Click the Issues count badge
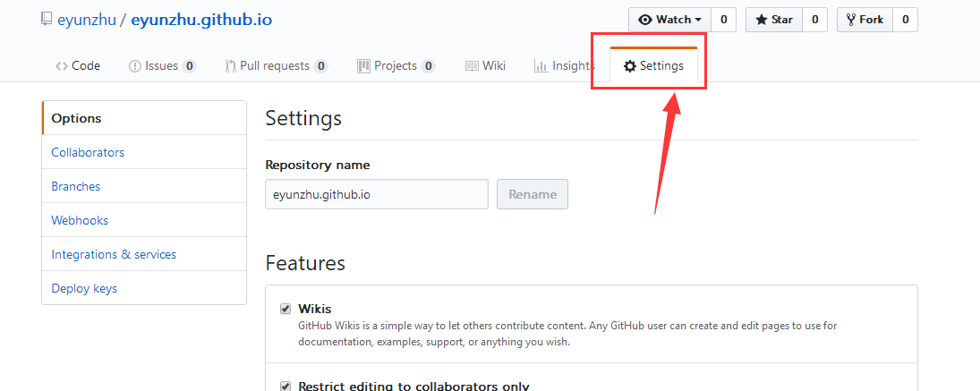Screen dimensions: 980x391 [190, 66]
